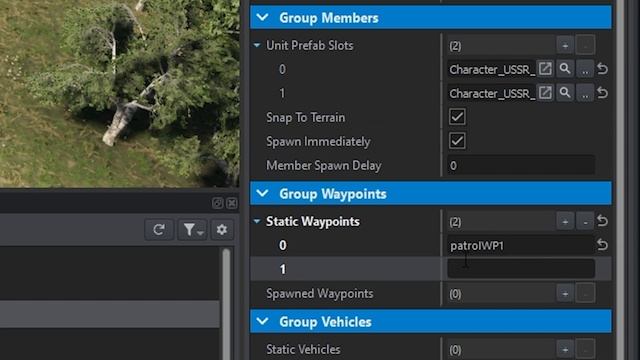Image resolution: width=640 pixels, height=360 pixels.
Task: Select the Member Spawn Delay label
Action: coord(324,165)
